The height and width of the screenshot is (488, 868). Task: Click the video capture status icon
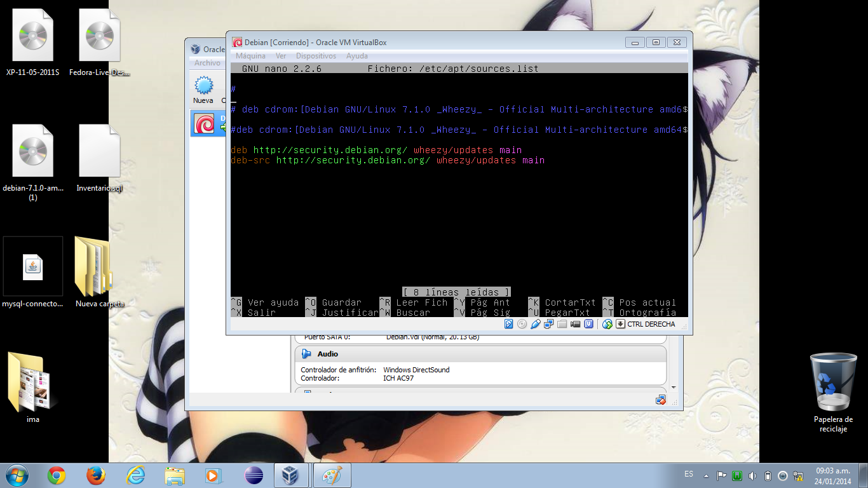point(576,324)
